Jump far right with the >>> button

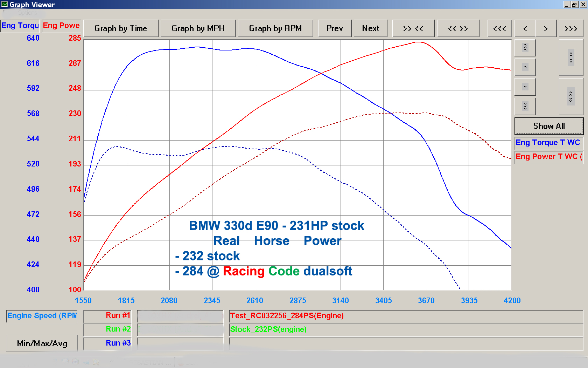[x=571, y=28]
